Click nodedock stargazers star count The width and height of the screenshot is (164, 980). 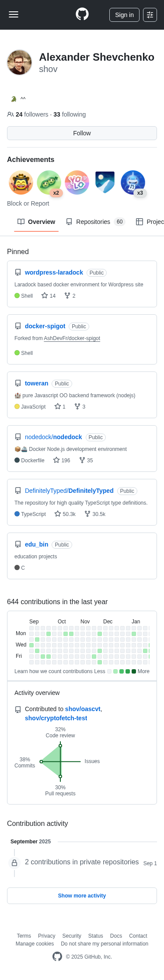[x=62, y=460]
